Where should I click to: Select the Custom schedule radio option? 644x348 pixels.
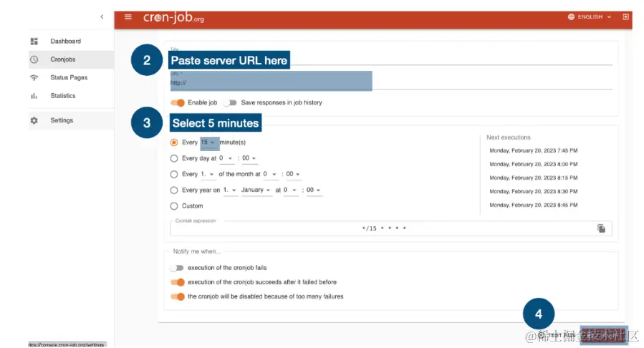174,206
